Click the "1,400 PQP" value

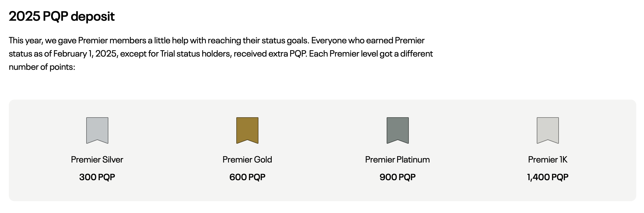pos(548,177)
